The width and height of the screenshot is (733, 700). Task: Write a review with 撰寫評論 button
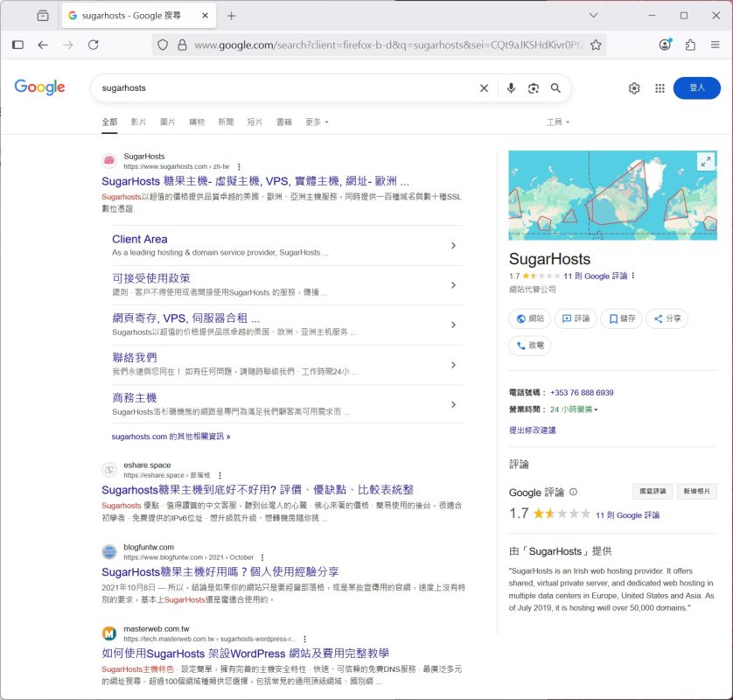coord(653,491)
